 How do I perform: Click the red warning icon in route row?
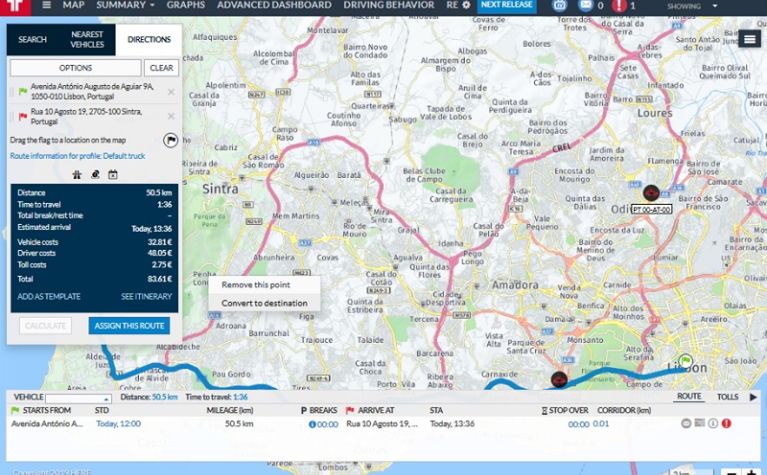pos(726,423)
